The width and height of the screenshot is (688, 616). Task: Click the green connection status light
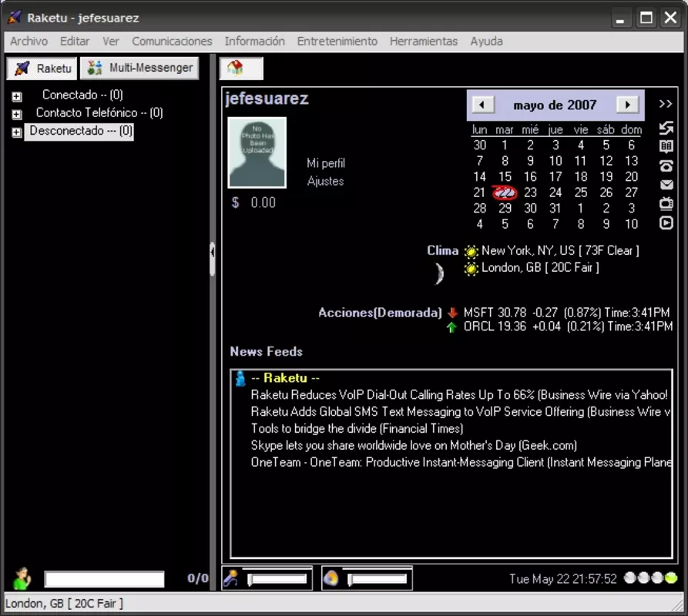671,578
